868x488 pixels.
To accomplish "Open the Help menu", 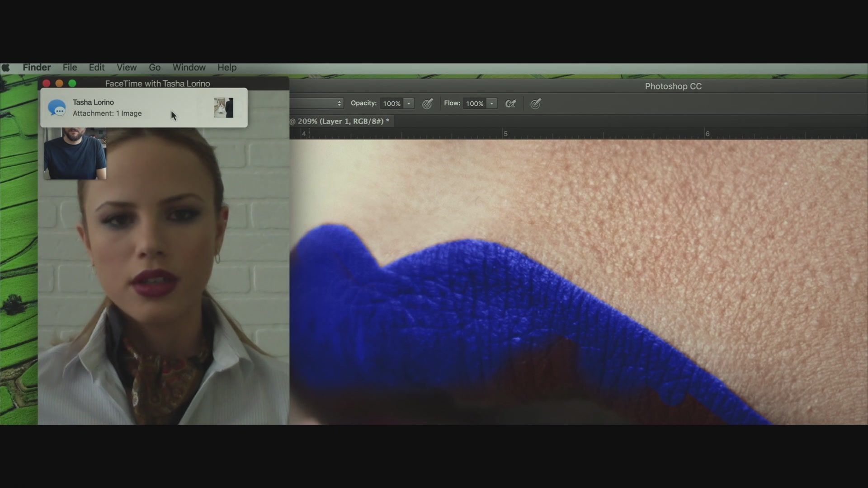I will [227, 67].
